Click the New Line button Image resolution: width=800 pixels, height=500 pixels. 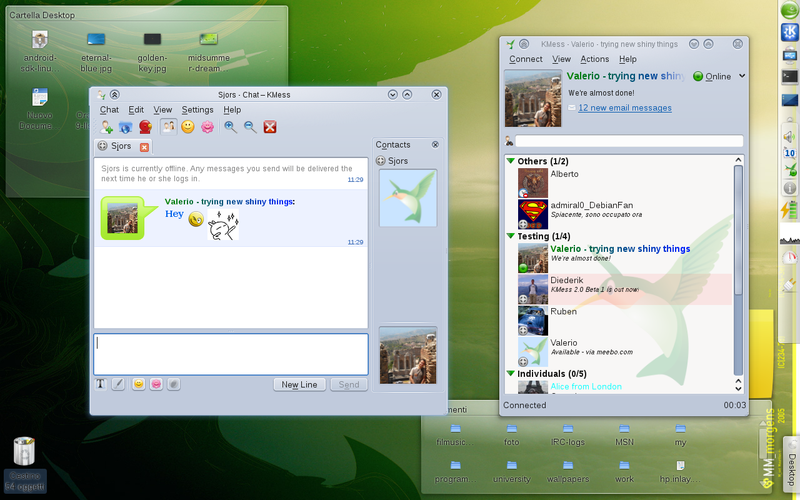[x=299, y=384]
